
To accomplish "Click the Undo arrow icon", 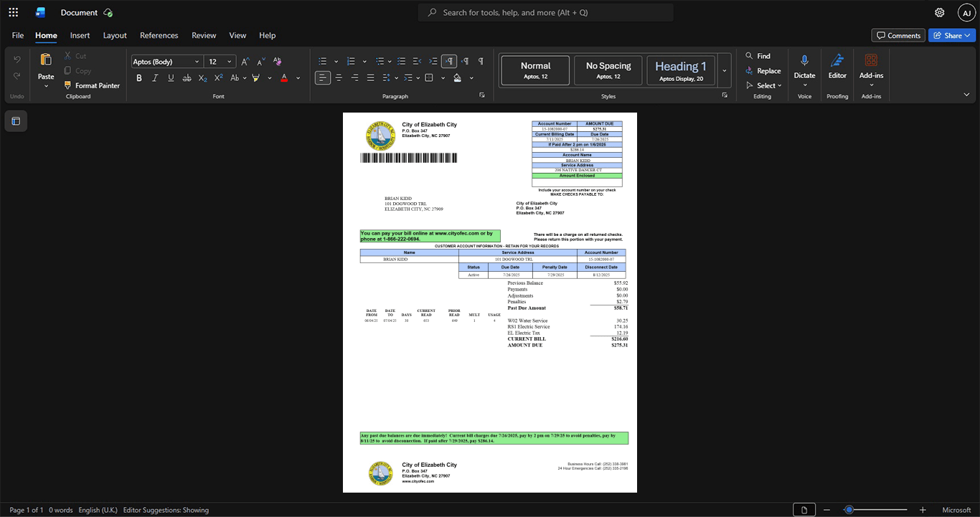I will tap(17, 59).
